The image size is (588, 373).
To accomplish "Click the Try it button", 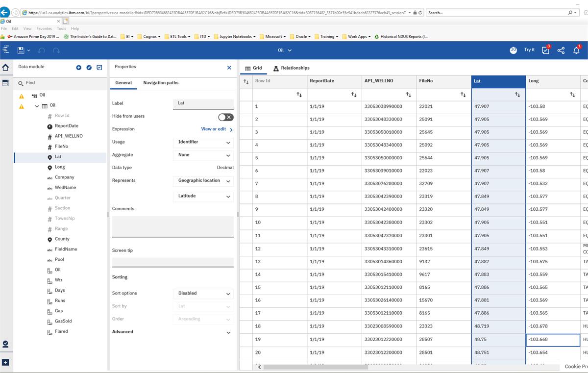I will [x=529, y=50].
